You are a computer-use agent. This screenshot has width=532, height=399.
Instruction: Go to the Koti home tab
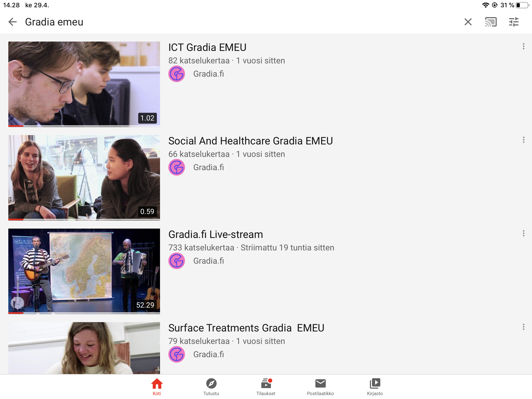[x=157, y=386]
